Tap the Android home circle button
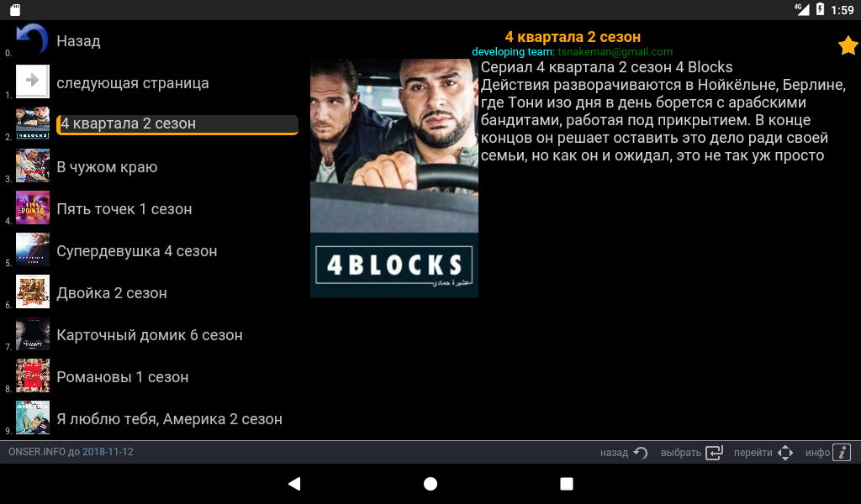 point(430,483)
